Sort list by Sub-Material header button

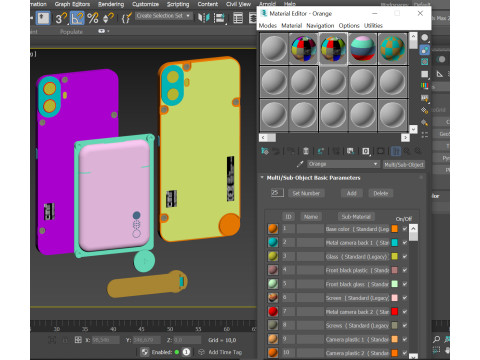point(356,217)
